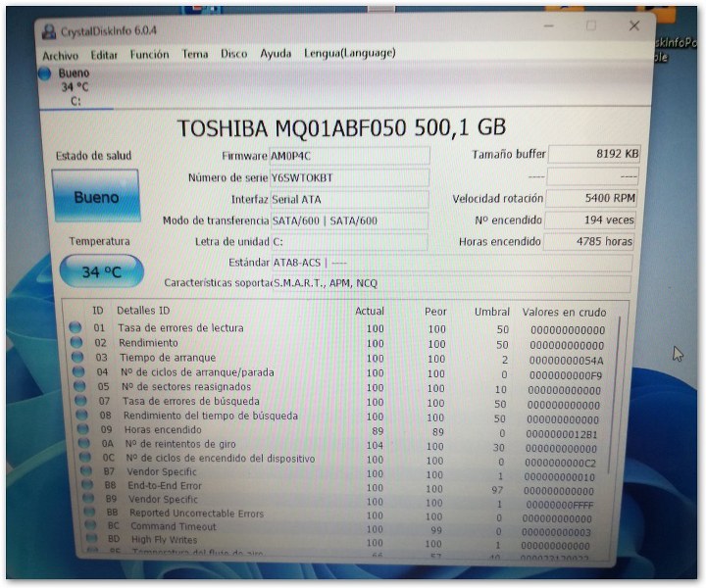The image size is (706, 588).
Task: Click status icon for 03 Tiempo de arranque
Action: point(77,357)
